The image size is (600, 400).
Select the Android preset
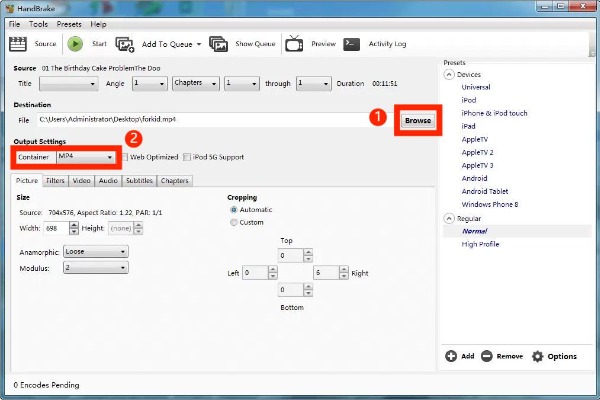(x=474, y=178)
